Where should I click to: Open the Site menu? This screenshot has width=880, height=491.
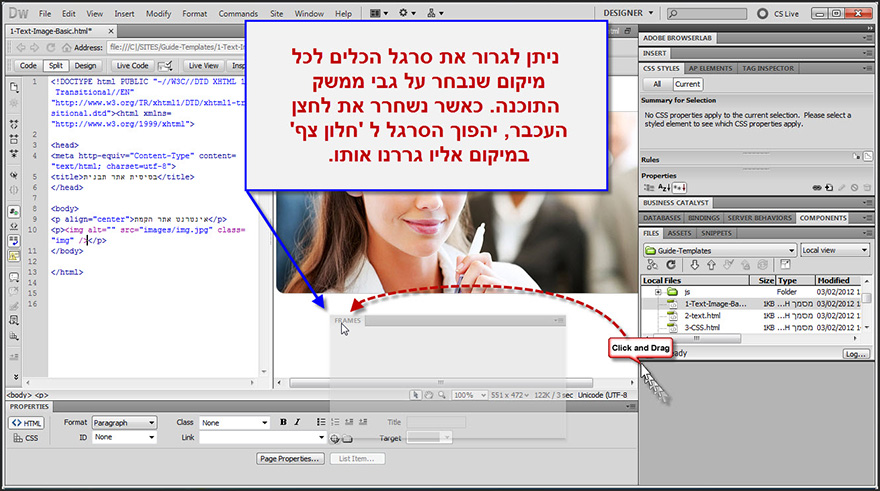pyautogui.click(x=276, y=13)
